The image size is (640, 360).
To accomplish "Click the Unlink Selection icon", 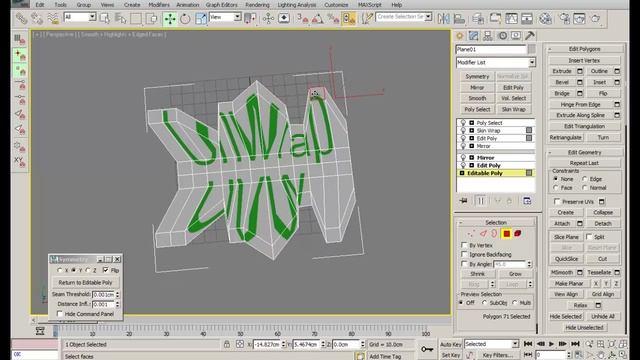I will (x=37, y=18).
